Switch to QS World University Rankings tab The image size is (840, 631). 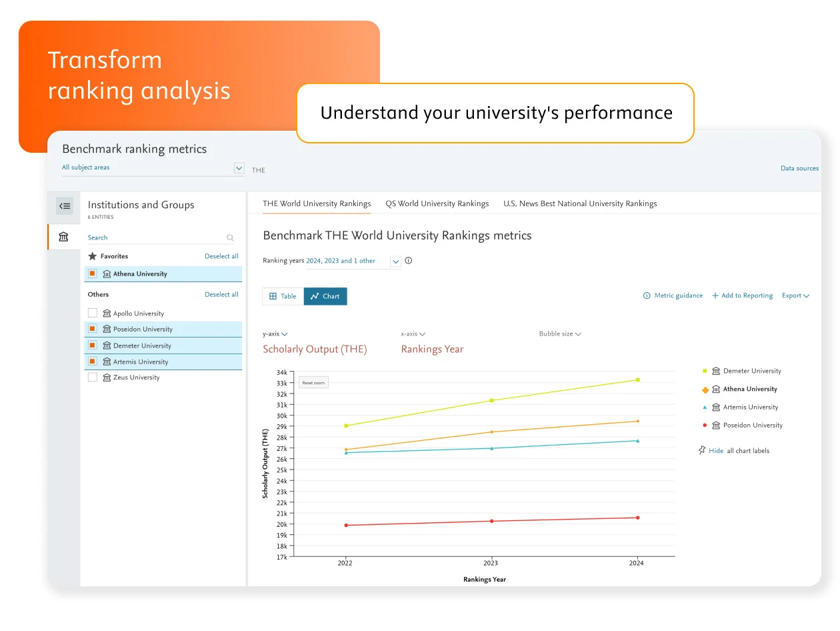(437, 203)
